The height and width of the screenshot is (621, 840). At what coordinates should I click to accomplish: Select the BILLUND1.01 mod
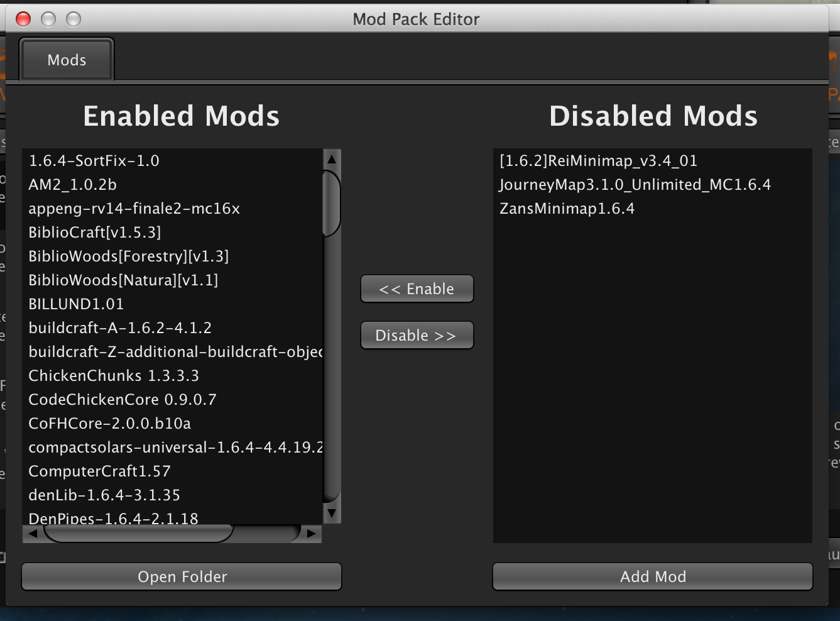173,304
